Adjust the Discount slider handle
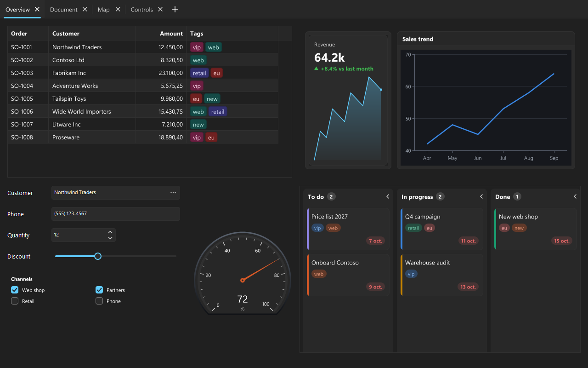Image resolution: width=588 pixels, height=368 pixels. (x=98, y=256)
